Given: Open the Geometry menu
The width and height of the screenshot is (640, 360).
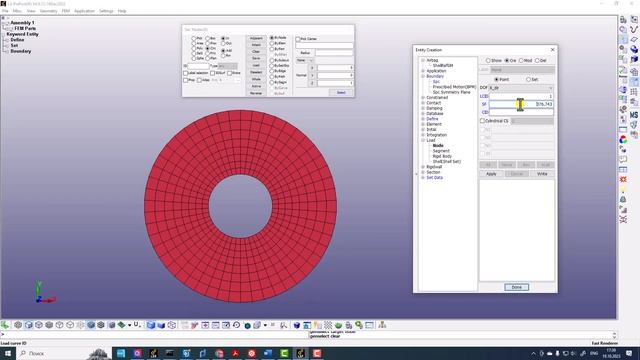Looking at the screenshot, I should tap(49, 11).
